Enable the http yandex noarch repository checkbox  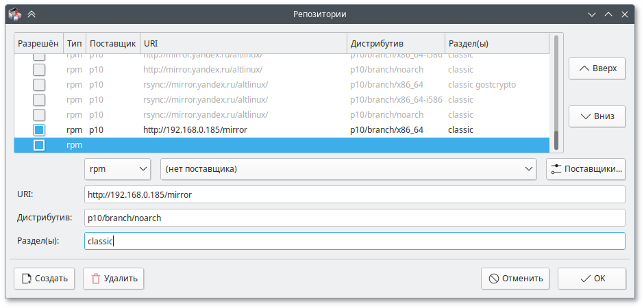click(x=40, y=69)
